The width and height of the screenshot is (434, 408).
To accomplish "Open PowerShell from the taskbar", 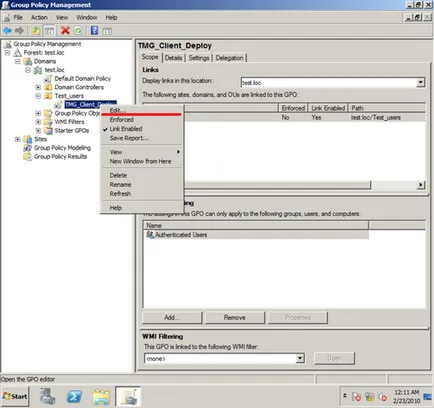I will click(x=74, y=397).
